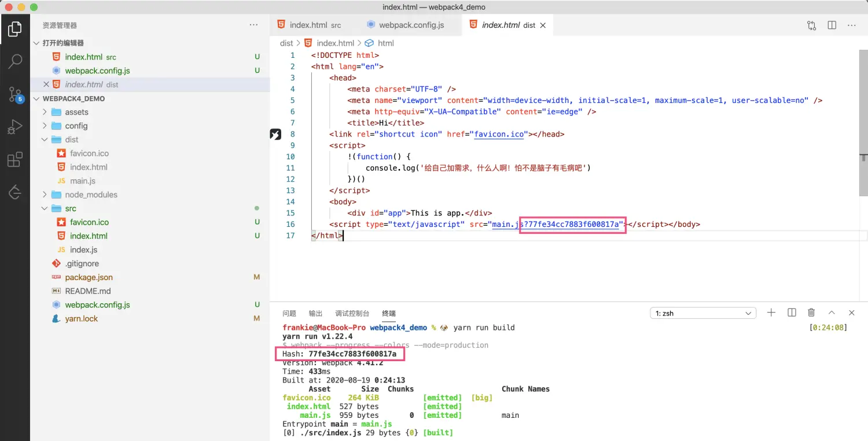Add a new terminal with plus icon
868x441 pixels.
[x=771, y=313]
